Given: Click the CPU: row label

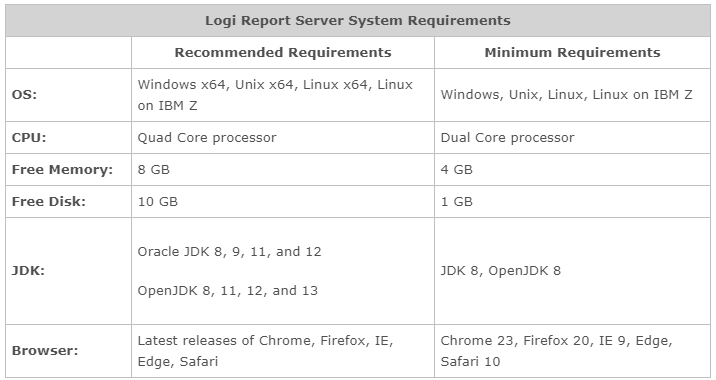Looking at the screenshot, I should 29,137.
